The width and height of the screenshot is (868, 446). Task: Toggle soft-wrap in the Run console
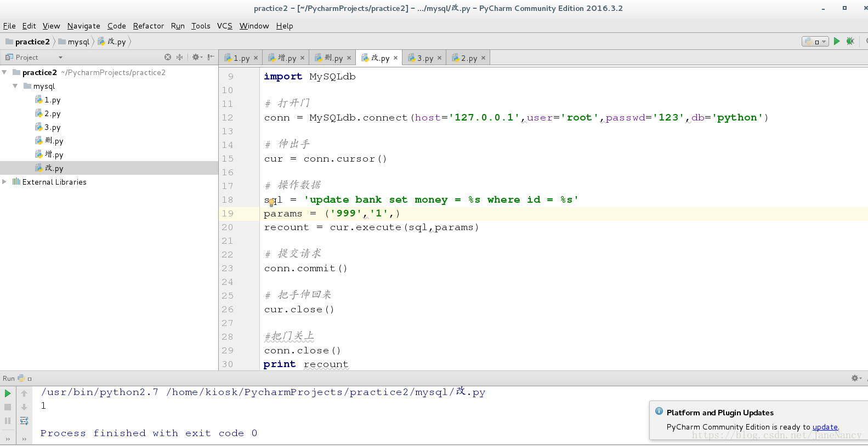(24, 421)
